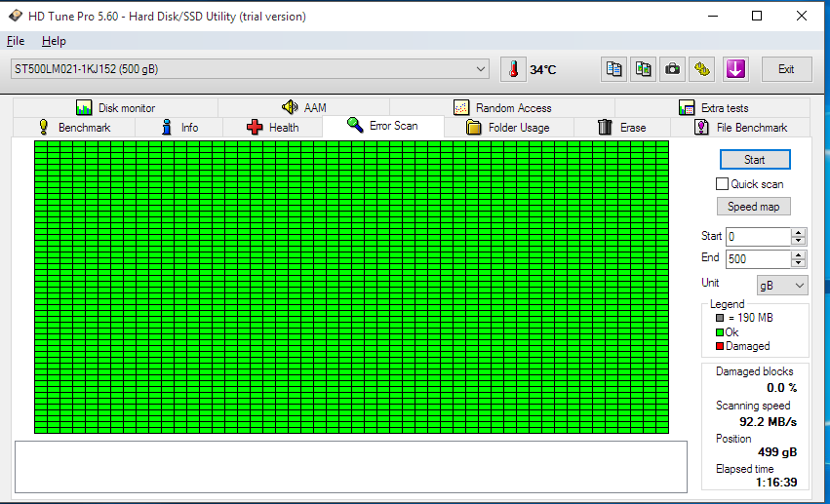830x504 pixels.
Task: Open options via the tools icon
Action: (702, 69)
